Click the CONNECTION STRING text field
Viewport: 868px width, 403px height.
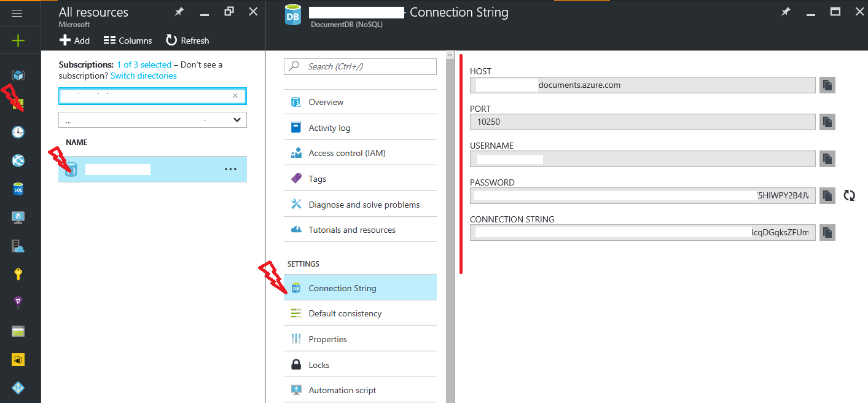643,232
